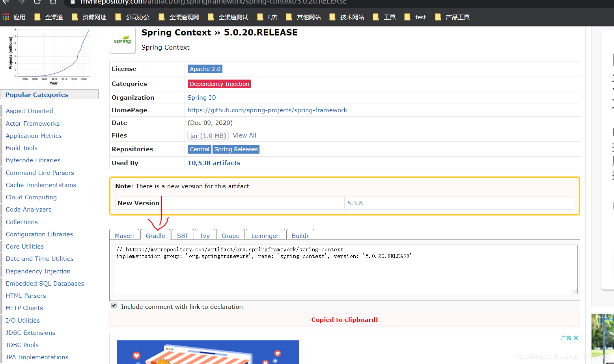This screenshot has width=614, height=364.
Task: Toggle Include comment with link checkbox
Action: coord(114,305)
